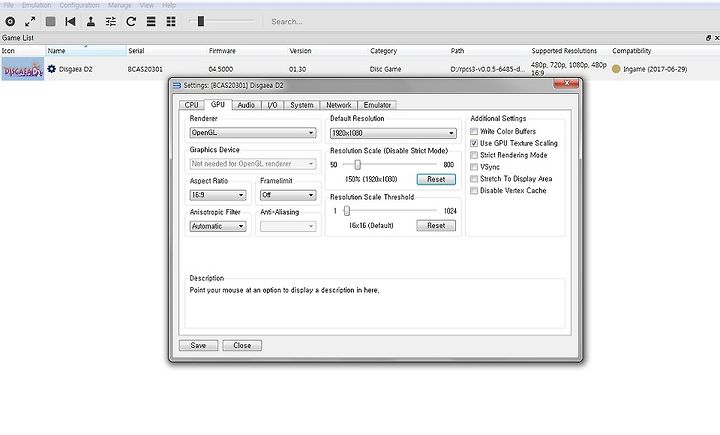Switch to the Network tab
Screen dimensions: 720x435
tap(338, 105)
